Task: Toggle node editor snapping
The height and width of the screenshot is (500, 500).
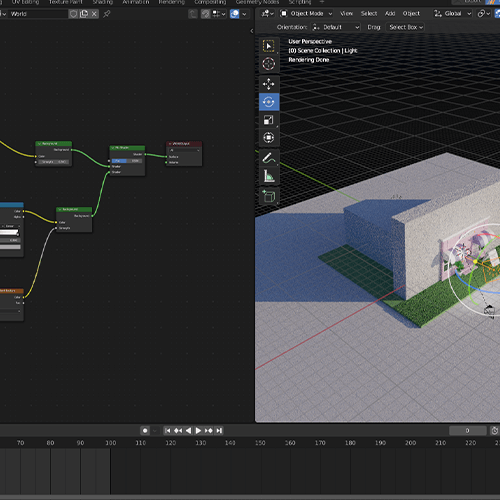Action: (x=206, y=14)
